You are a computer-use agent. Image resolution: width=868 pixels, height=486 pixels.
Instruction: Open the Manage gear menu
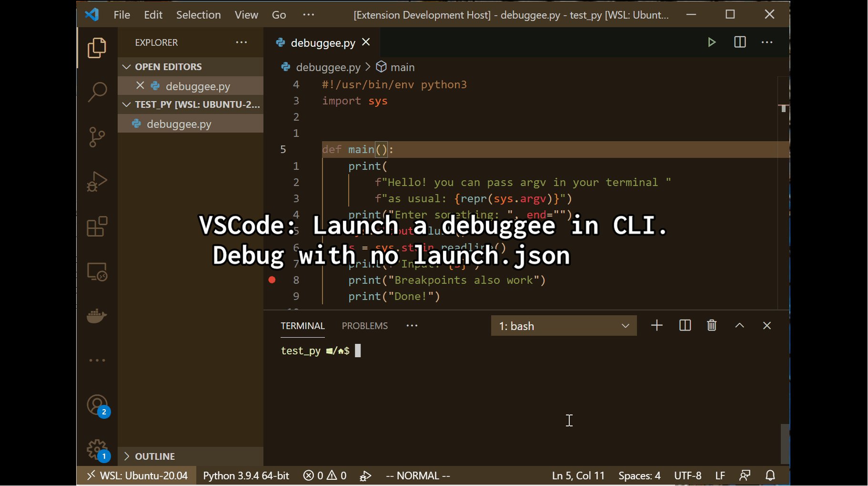[97, 450]
